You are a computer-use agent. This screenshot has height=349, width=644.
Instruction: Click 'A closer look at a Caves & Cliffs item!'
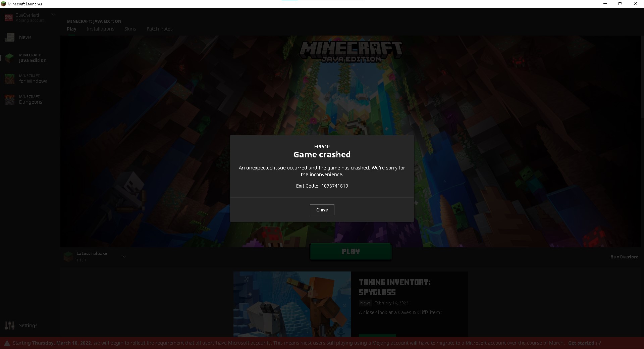click(x=400, y=312)
